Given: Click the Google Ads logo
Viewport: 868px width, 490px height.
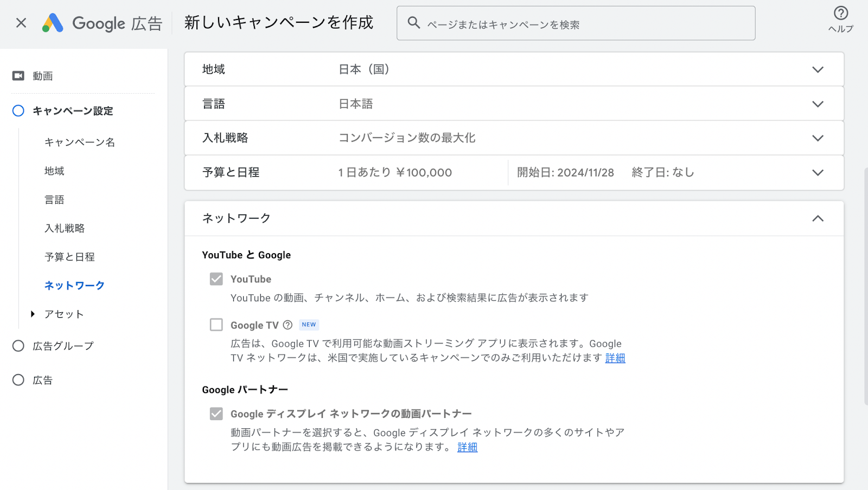Looking at the screenshot, I should click(x=53, y=23).
